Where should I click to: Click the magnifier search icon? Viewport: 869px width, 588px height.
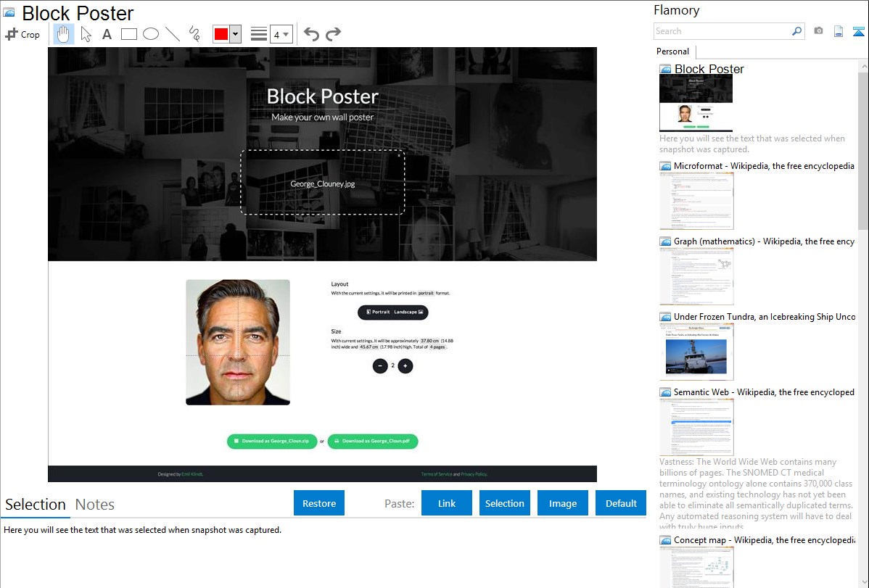point(797,31)
